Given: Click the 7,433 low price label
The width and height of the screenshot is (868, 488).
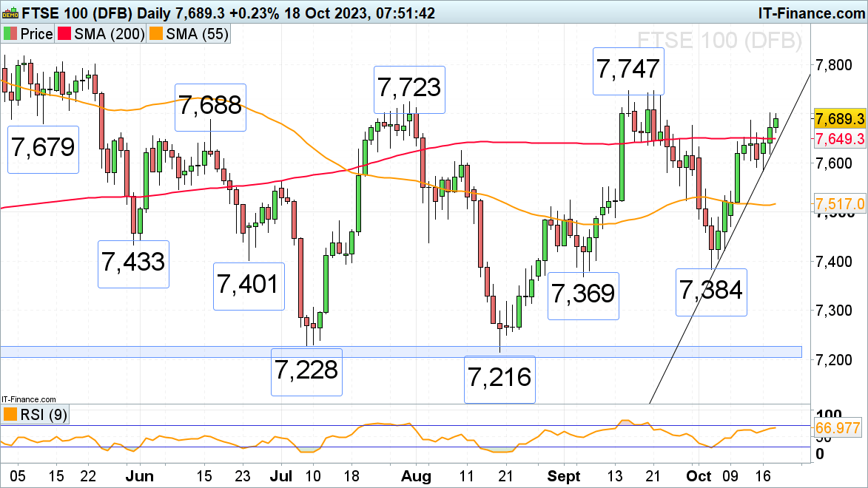Looking at the screenshot, I should [x=133, y=263].
